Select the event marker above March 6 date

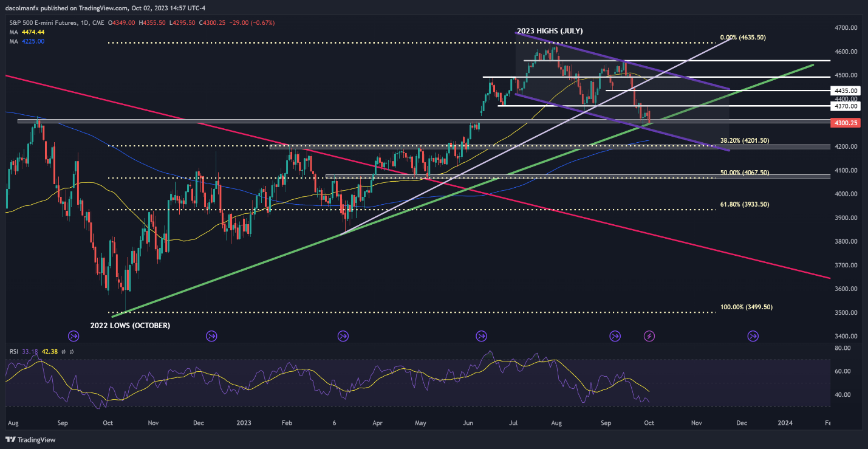[343, 335]
